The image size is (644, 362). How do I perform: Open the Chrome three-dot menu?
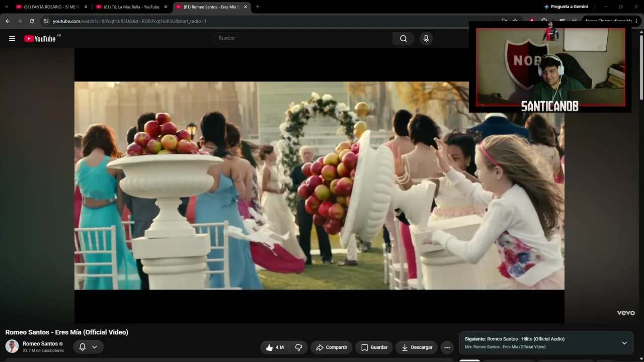point(636,21)
